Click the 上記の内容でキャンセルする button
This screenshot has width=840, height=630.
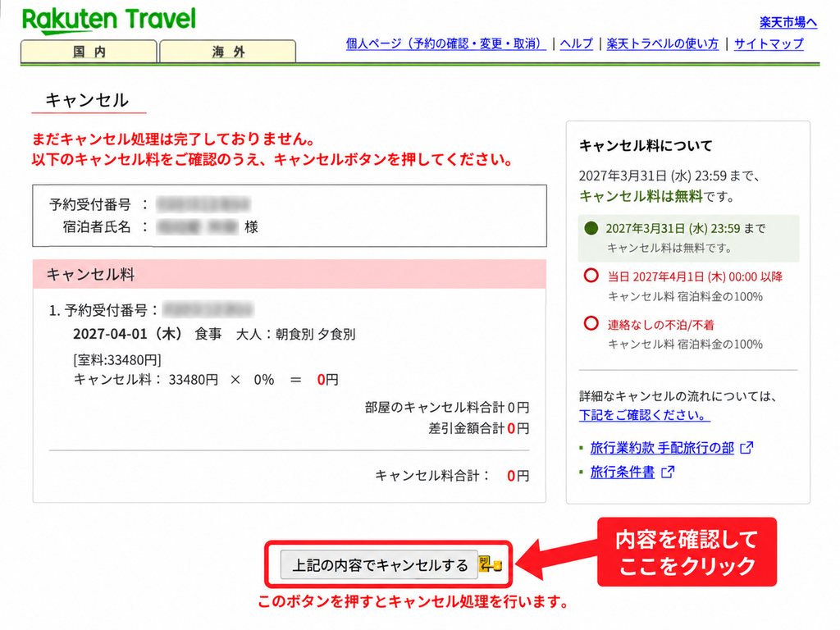click(379, 564)
